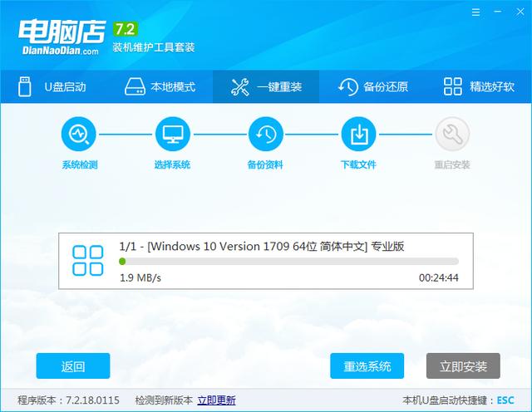Click the 程序版本 7.2.18.0115 text
The height and width of the screenshot is (412, 532).
tap(68, 400)
